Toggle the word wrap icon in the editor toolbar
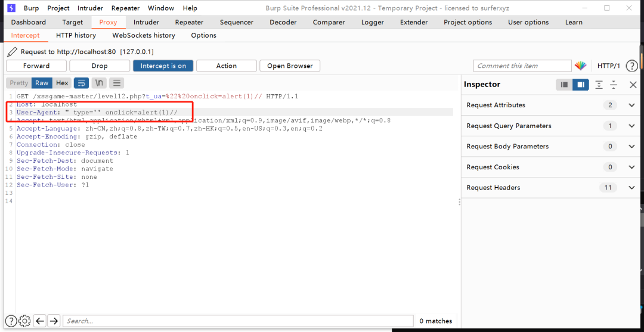 coord(81,83)
